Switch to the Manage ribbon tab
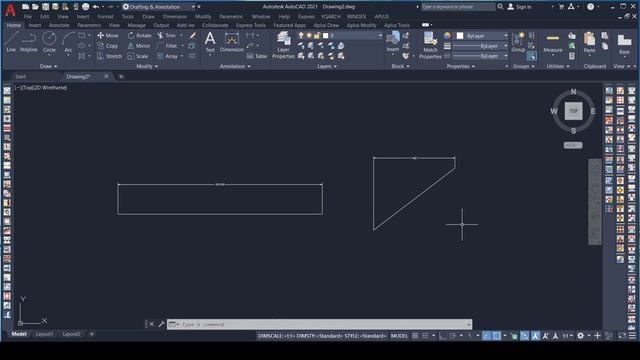The width and height of the screenshot is (640, 360). (136, 25)
